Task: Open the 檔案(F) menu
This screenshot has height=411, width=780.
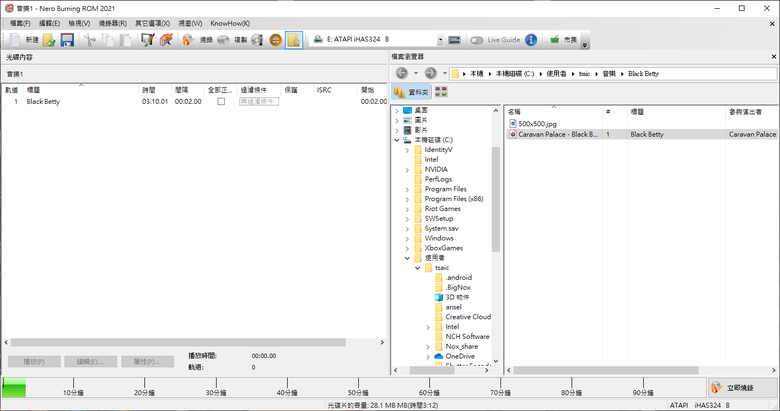Action: coord(20,23)
